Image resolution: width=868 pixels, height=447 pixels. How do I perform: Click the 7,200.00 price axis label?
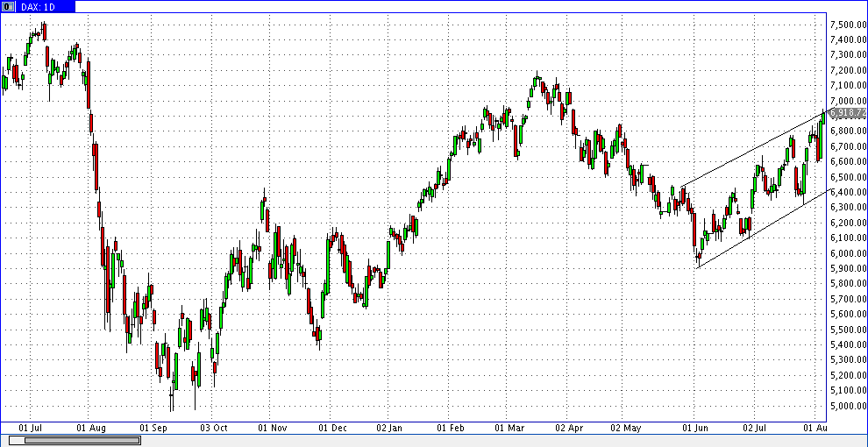pyautogui.click(x=848, y=70)
